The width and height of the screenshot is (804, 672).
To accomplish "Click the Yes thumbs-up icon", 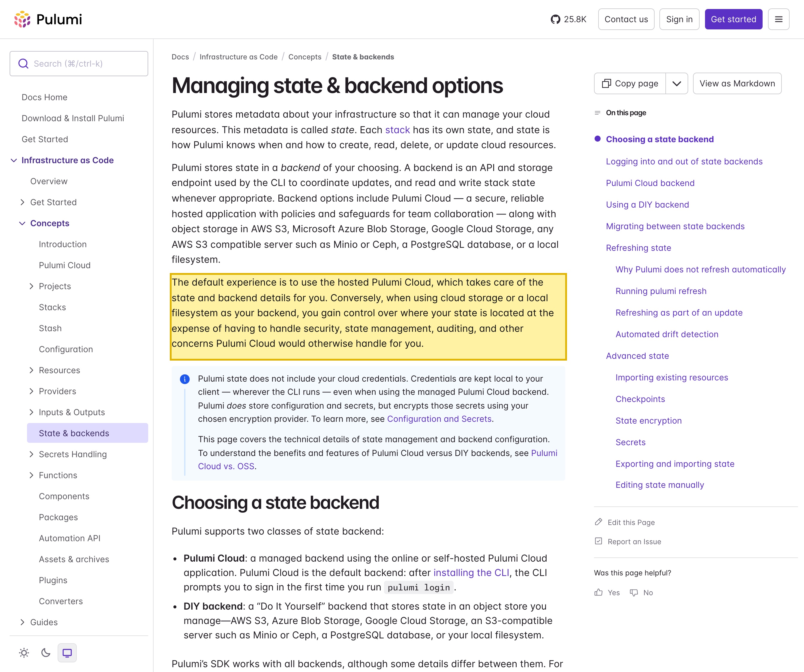I will point(598,592).
